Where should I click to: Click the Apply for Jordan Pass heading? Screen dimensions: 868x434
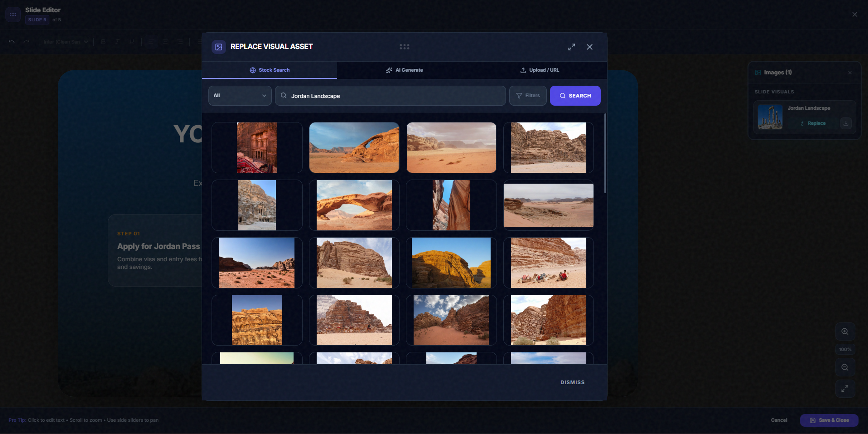(x=159, y=246)
